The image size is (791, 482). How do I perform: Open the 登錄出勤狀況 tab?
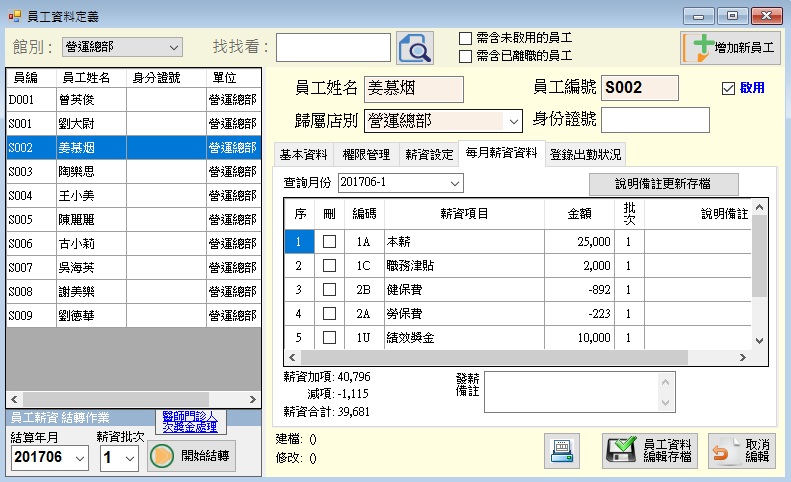point(585,155)
